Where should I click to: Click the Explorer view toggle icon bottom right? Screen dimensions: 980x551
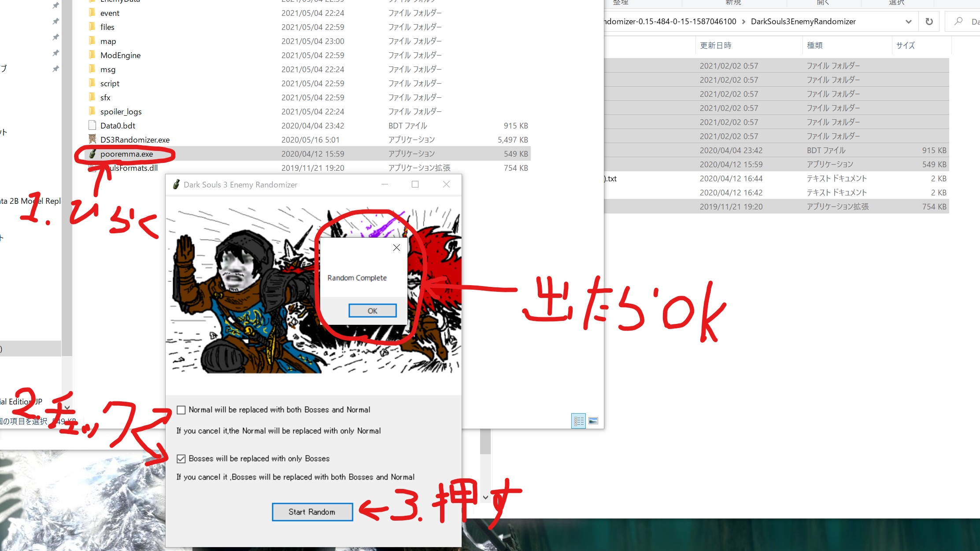pyautogui.click(x=593, y=420)
